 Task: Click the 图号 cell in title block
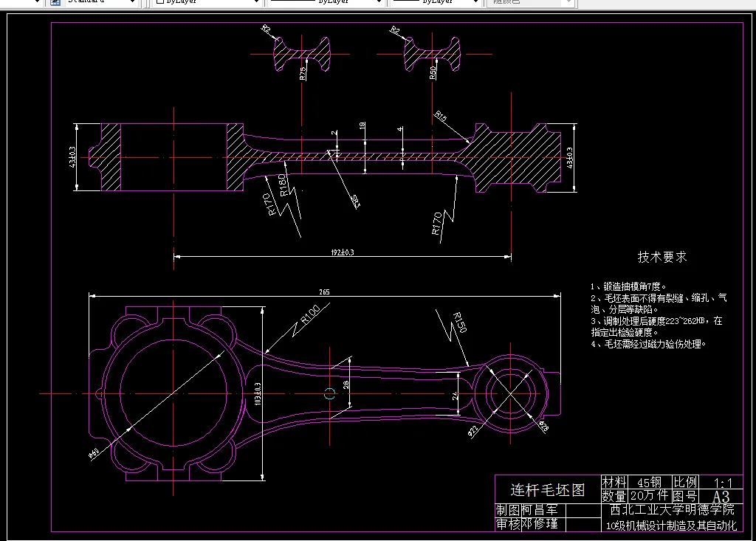[685, 496]
